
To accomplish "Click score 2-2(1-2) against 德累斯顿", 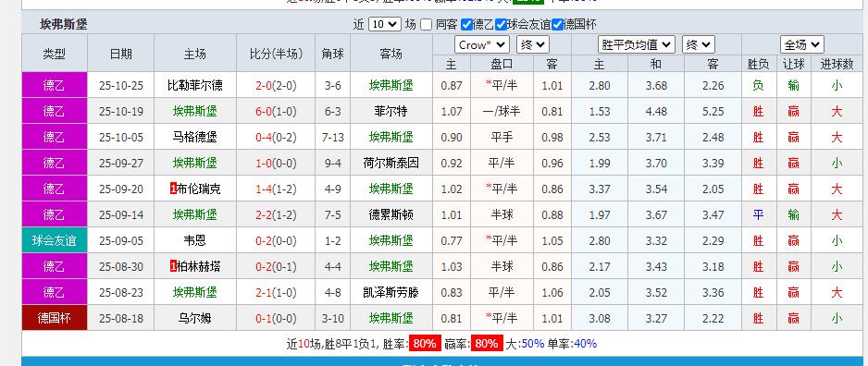I will pyautogui.click(x=276, y=214).
